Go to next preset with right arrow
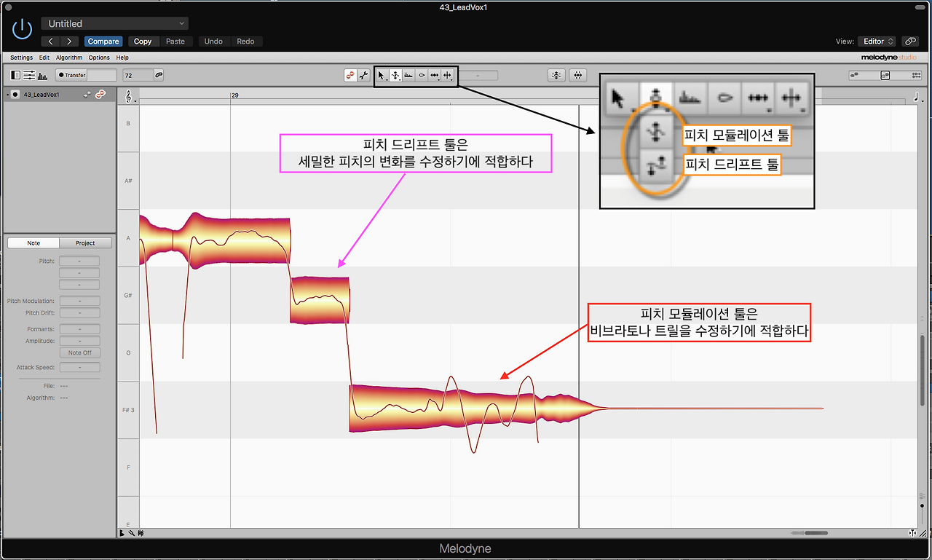This screenshot has height=560, width=932. [70, 42]
